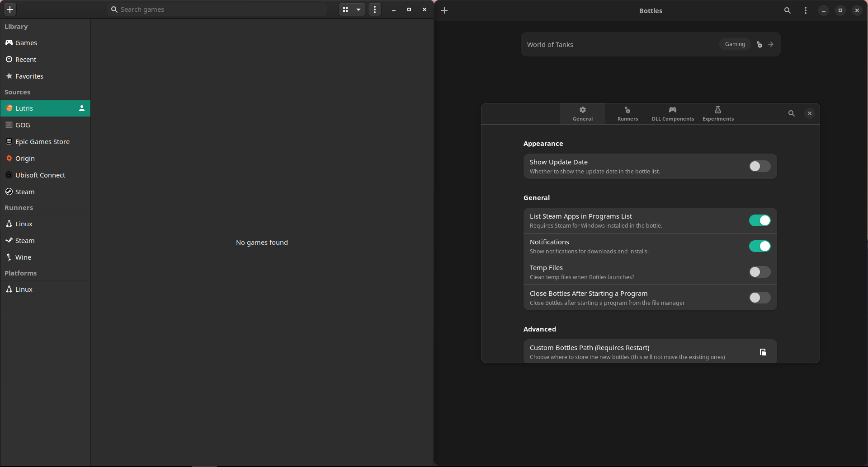Open the view options dropdown arrow in Lutris
868x467 pixels.
[x=359, y=9]
